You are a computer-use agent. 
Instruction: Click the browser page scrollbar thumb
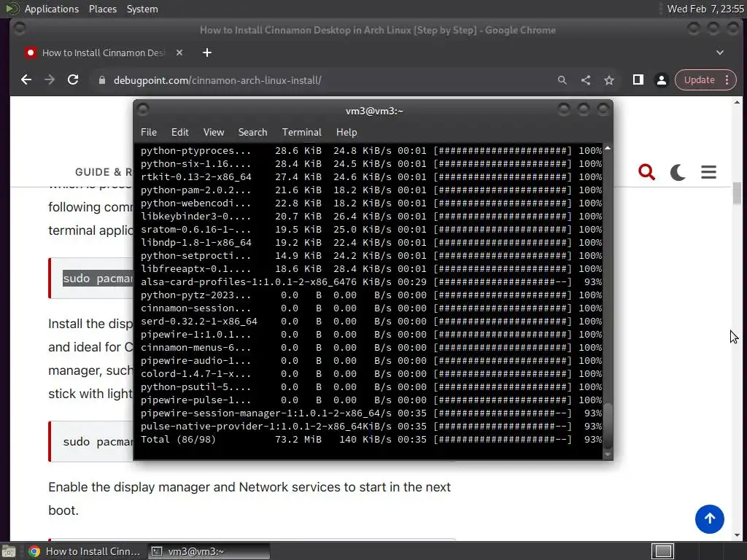click(x=737, y=193)
